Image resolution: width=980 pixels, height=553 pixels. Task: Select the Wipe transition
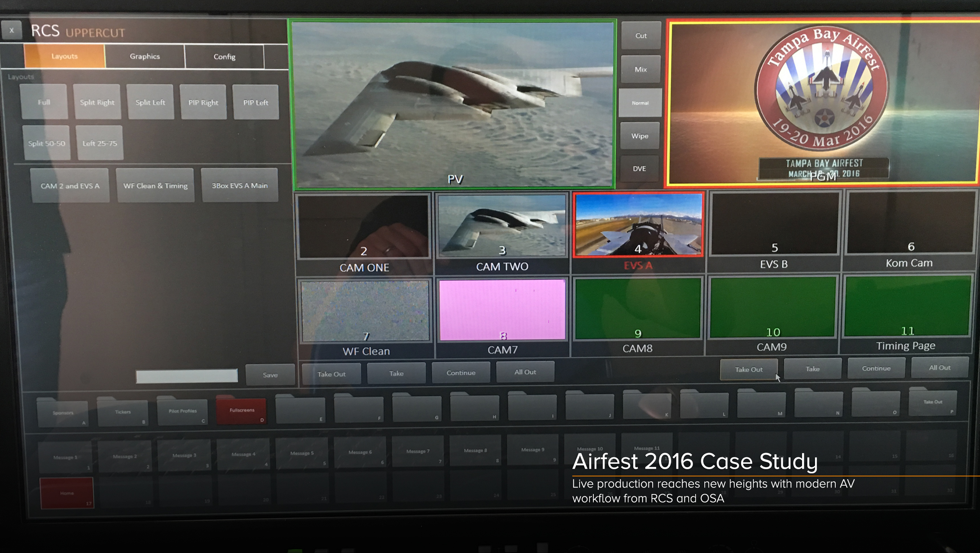pos(640,136)
